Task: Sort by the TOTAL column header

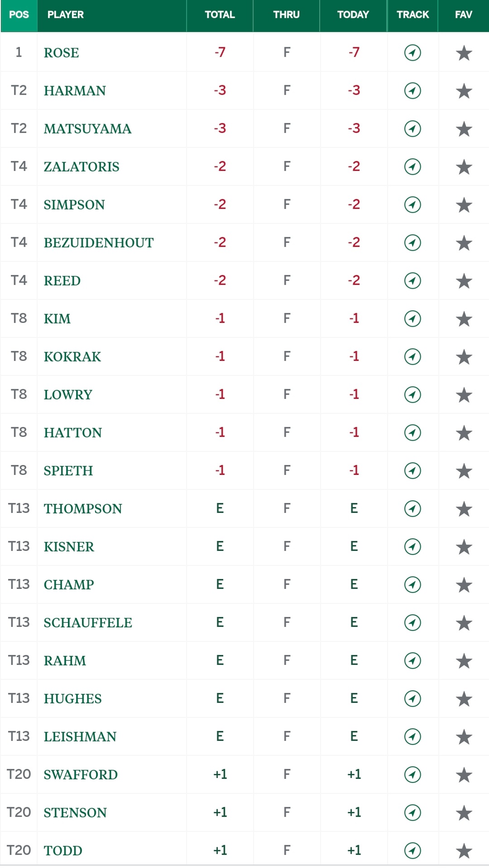Action: 220,15
